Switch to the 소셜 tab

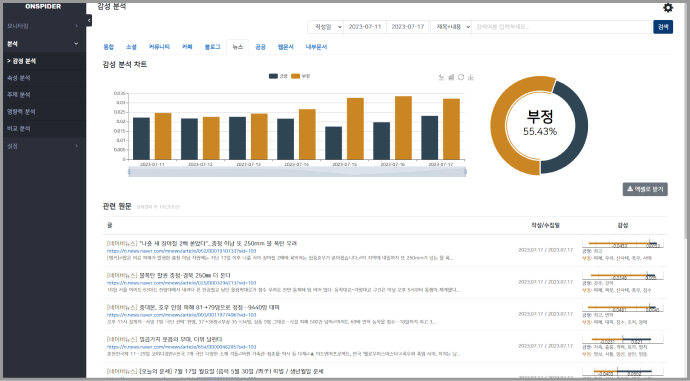[131, 47]
